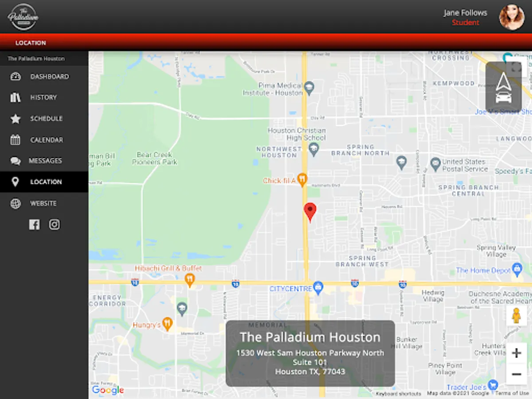Zoom in with the plus button
Viewport: 532px width, 399px height.
pos(516,352)
